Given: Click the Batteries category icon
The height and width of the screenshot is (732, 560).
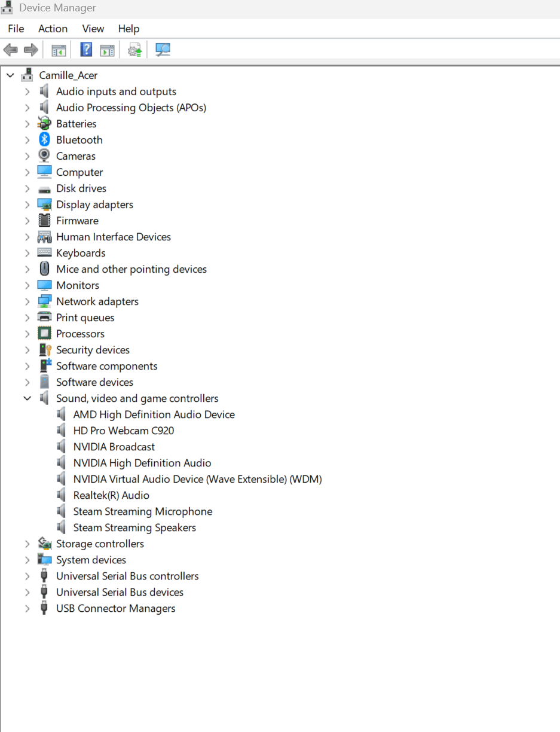Looking at the screenshot, I should [44, 124].
